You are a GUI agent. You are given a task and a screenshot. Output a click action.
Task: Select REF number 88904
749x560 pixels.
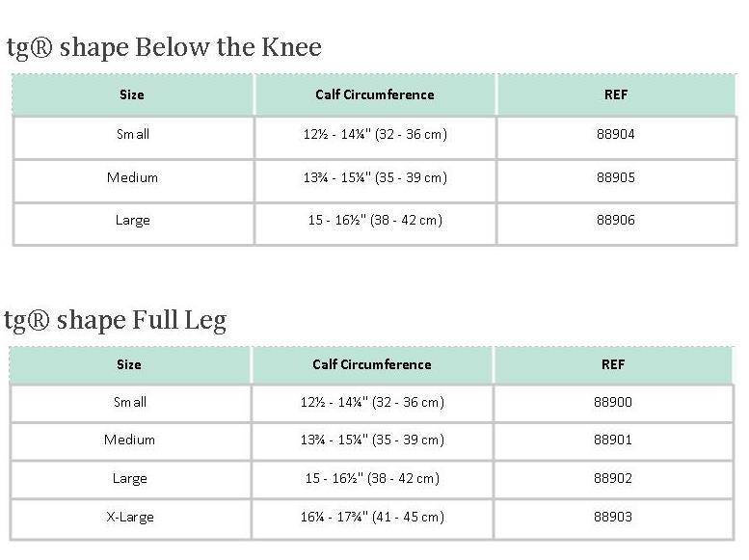tap(615, 135)
